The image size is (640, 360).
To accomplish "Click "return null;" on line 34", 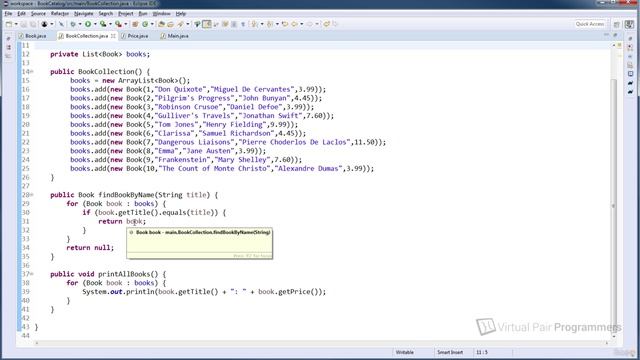I will 90,248.
